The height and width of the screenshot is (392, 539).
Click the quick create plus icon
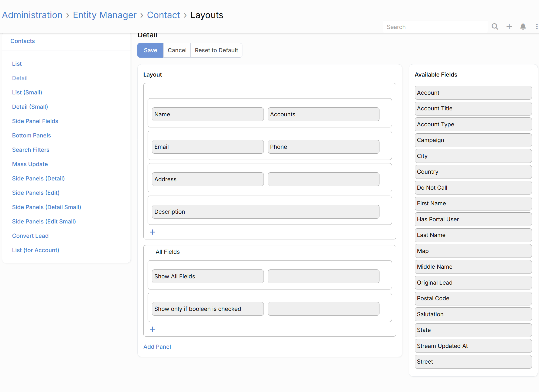click(509, 27)
